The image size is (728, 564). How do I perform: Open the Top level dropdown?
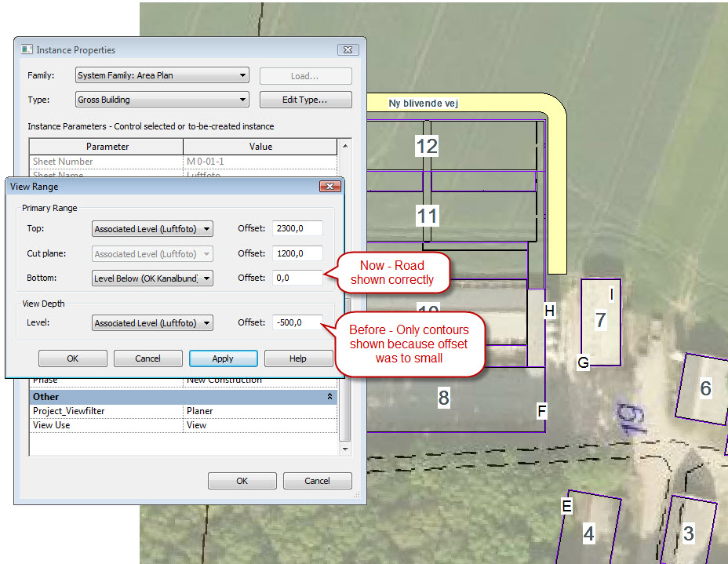206,229
